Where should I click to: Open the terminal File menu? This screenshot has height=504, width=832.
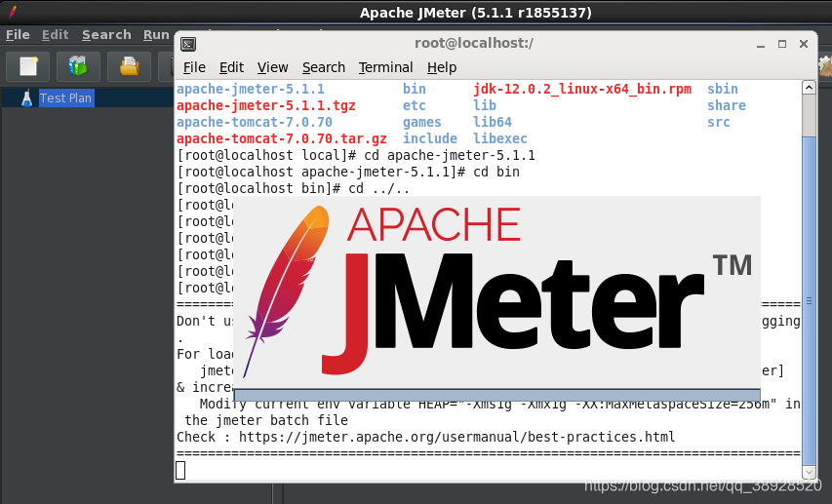point(194,67)
